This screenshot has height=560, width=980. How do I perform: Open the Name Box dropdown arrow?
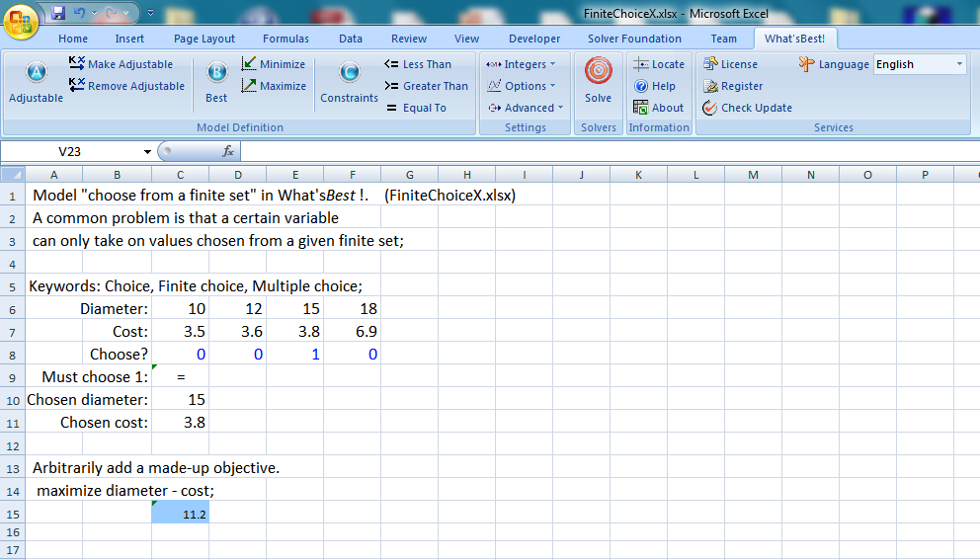(147, 152)
